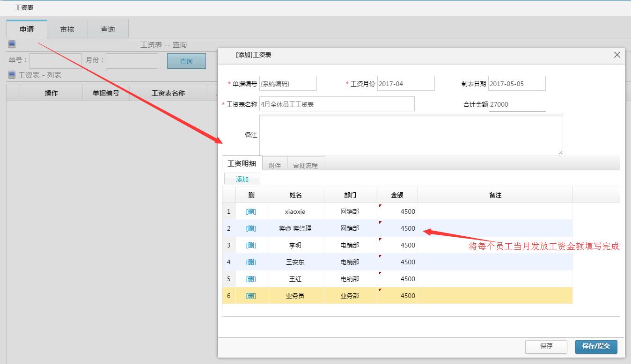Screen dimensions: 631x364
Task: Close the [添加]工资表 dialog
Action: pos(617,55)
